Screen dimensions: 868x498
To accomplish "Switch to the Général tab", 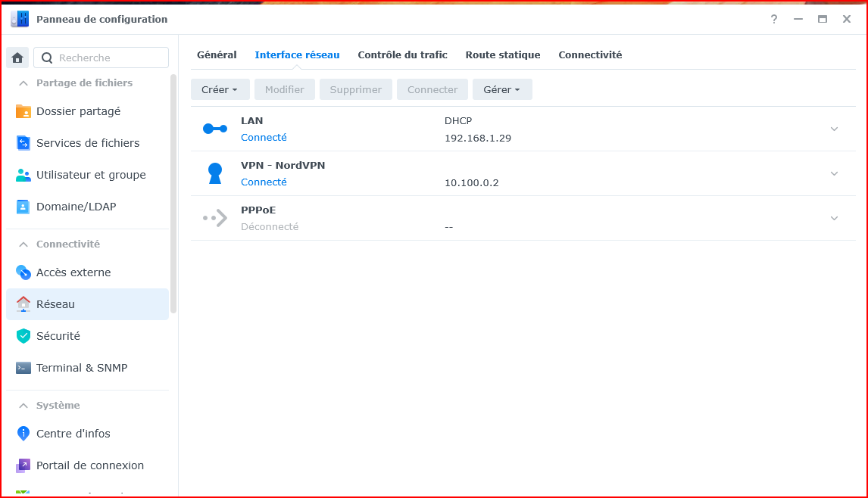I will pos(217,55).
